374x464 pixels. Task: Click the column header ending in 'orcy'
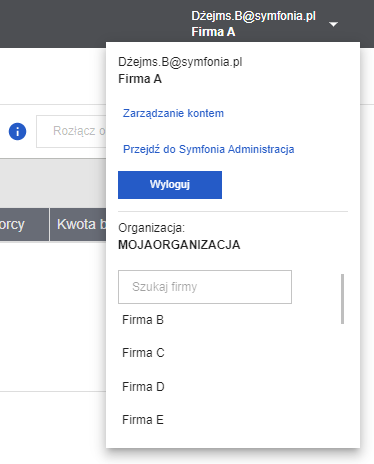(24, 224)
